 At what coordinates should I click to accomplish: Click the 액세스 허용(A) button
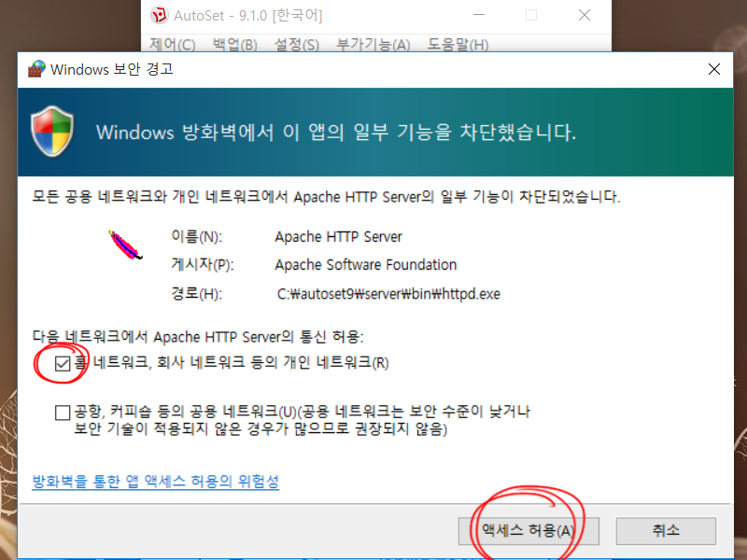pos(529,531)
